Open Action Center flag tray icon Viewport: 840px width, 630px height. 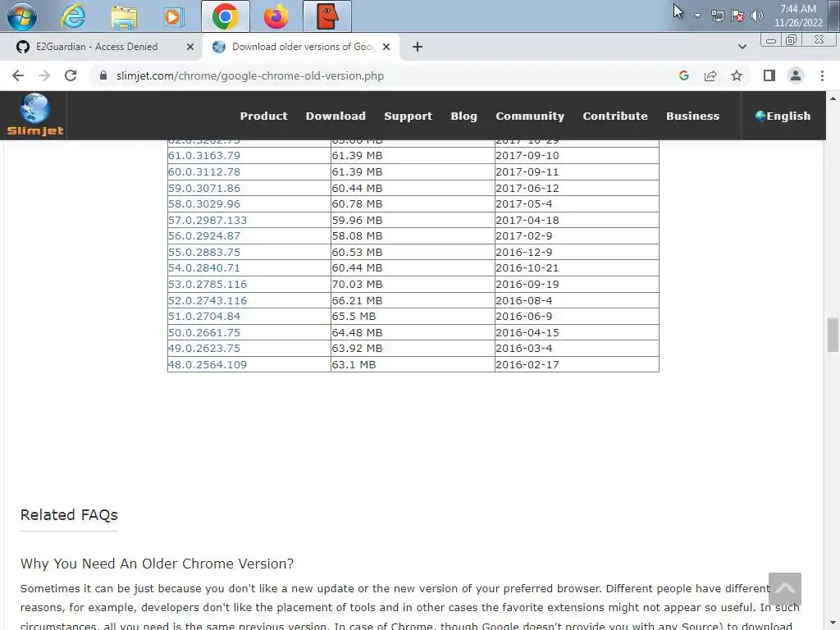tap(737, 16)
